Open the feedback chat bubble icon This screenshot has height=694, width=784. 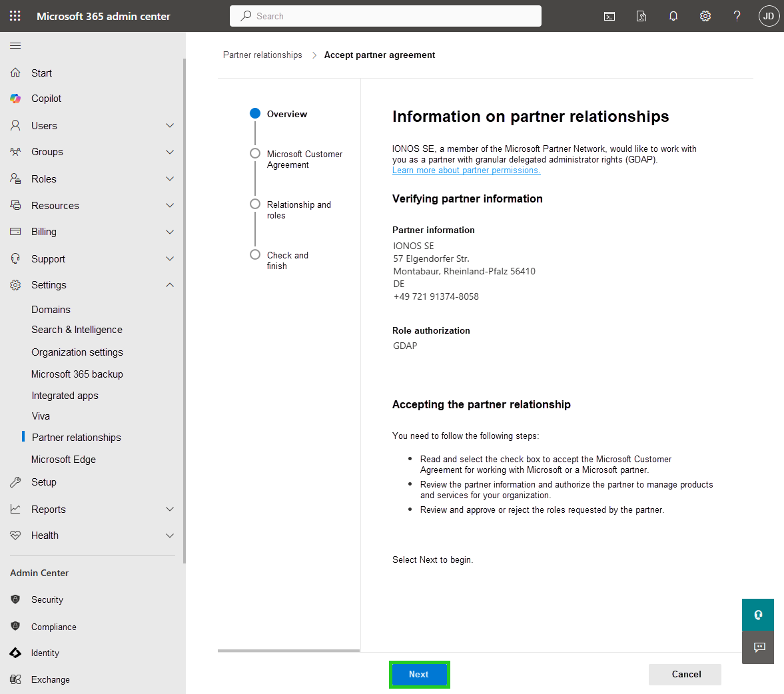[x=757, y=647]
